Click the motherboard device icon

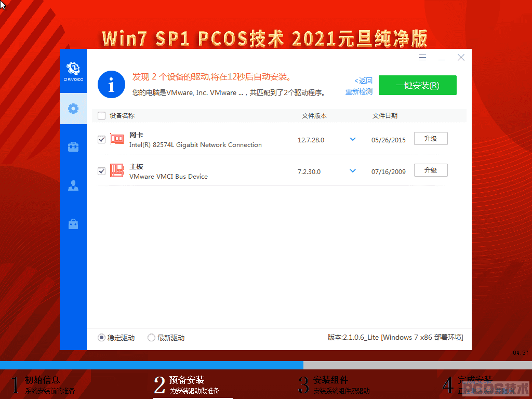click(117, 170)
